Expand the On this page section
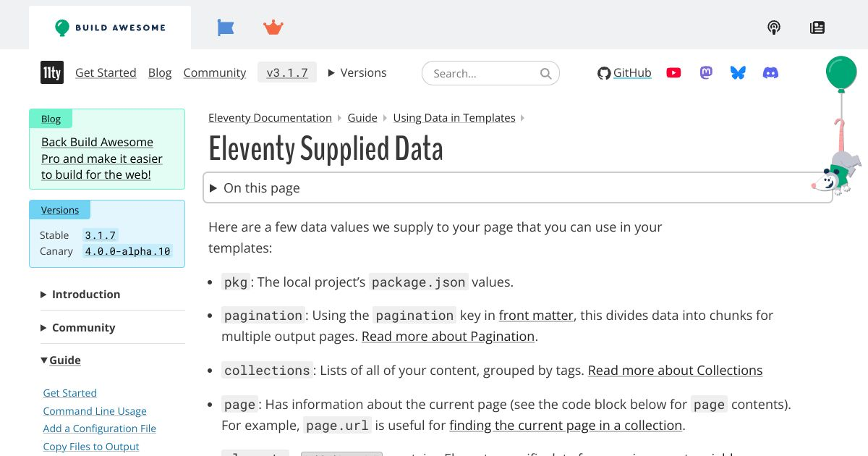This screenshot has height=456, width=868. pos(518,187)
